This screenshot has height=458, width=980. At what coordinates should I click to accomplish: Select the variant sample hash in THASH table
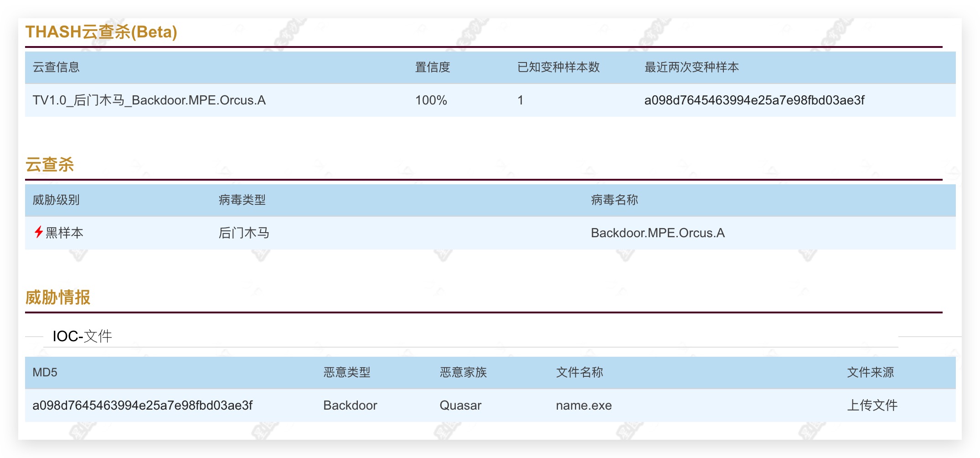tap(754, 100)
